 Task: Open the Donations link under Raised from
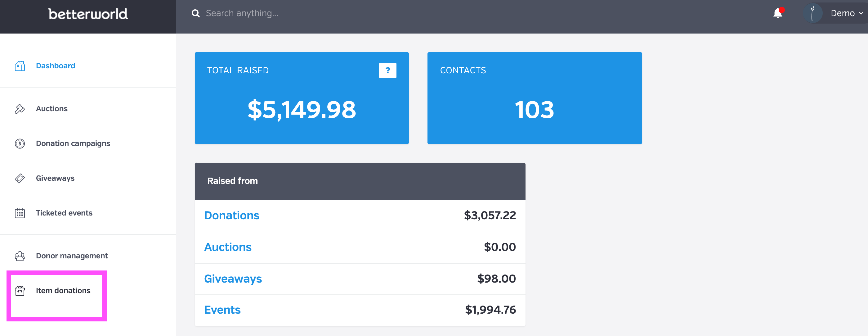tap(232, 215)
